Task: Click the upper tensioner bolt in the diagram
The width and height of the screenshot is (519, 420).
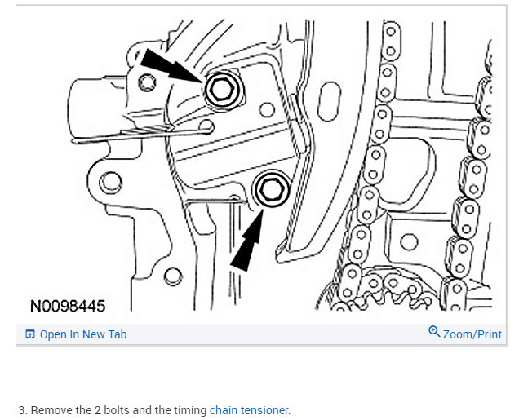Action: tap(222, 89)
